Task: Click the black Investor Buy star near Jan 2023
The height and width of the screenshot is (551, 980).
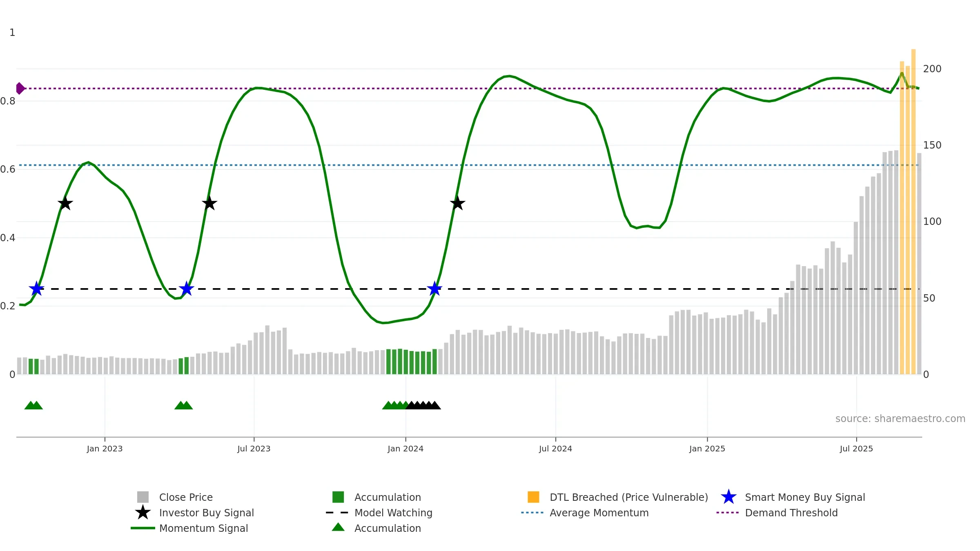Action: tap(65, 203)
